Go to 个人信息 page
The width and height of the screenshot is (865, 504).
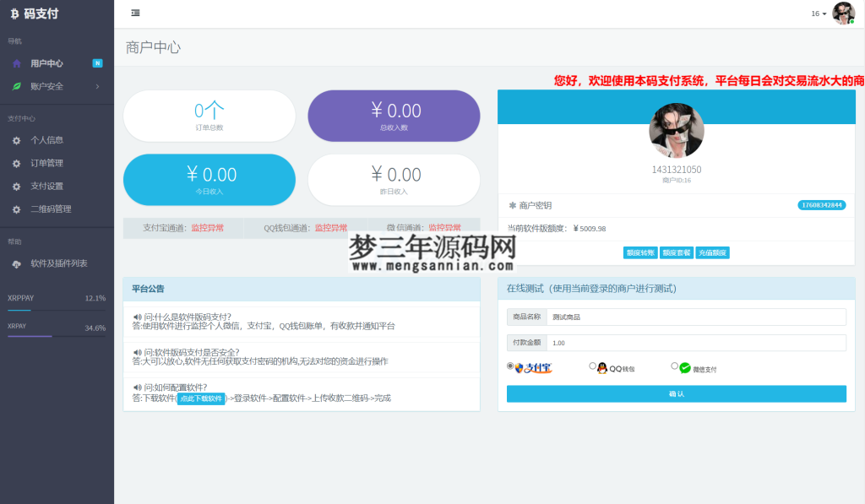57,141
